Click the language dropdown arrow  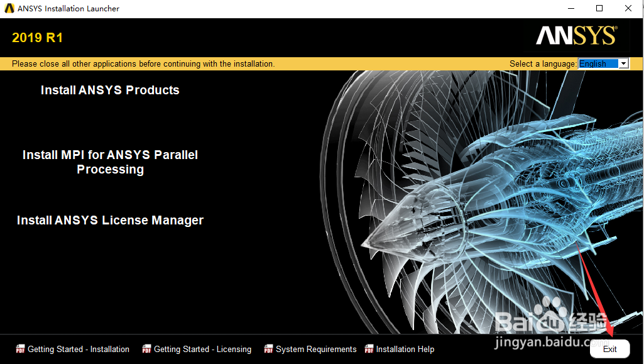pyautogui.click(x=623, y=63)
